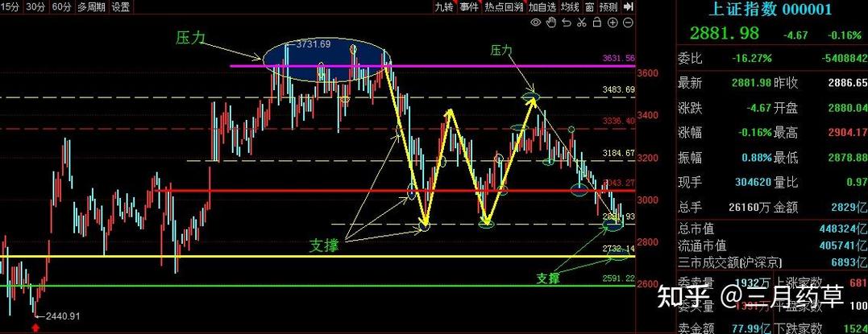Zoom in with the plus circle icon
The width and height of the screenshot is (868, 334).
[613, 22]
